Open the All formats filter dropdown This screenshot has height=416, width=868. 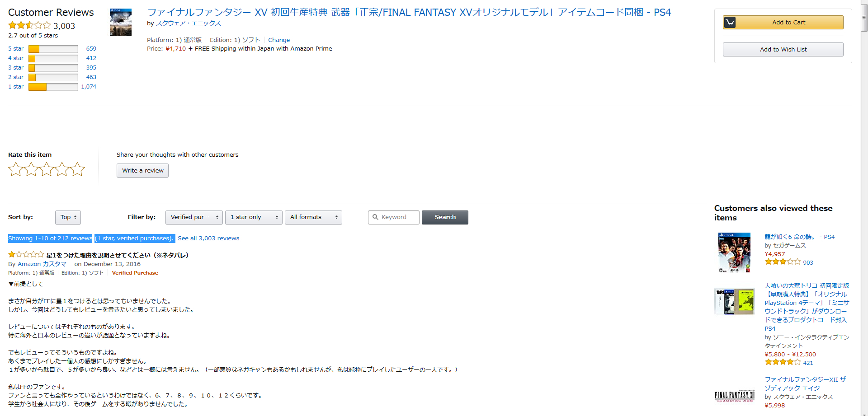point(313,217)
